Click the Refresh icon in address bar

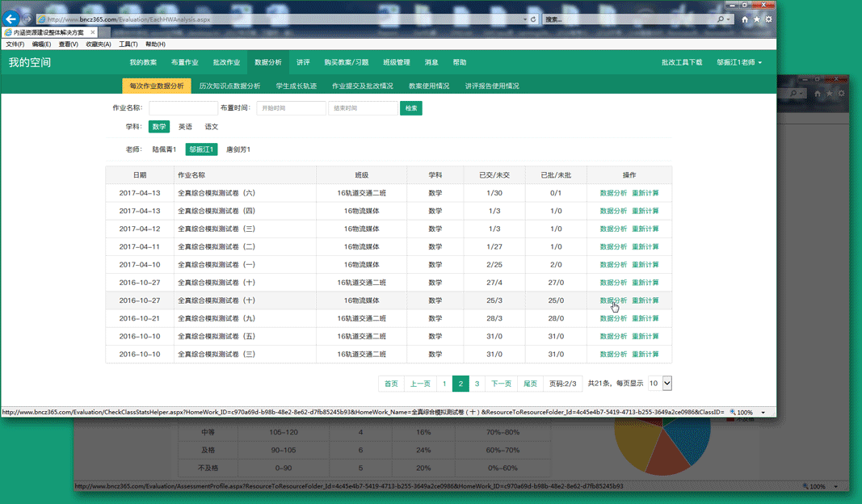534,19
